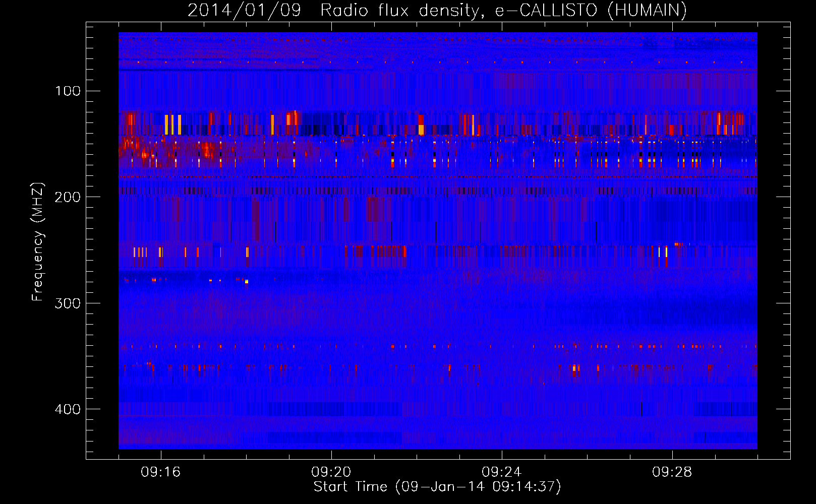Click the 09:24 time tick label

(x=502, y=472)
